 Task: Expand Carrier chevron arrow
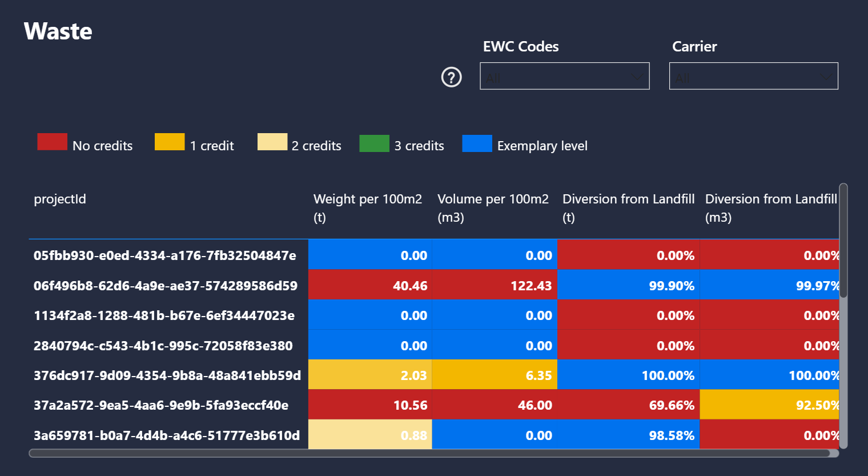click(826, 77)
